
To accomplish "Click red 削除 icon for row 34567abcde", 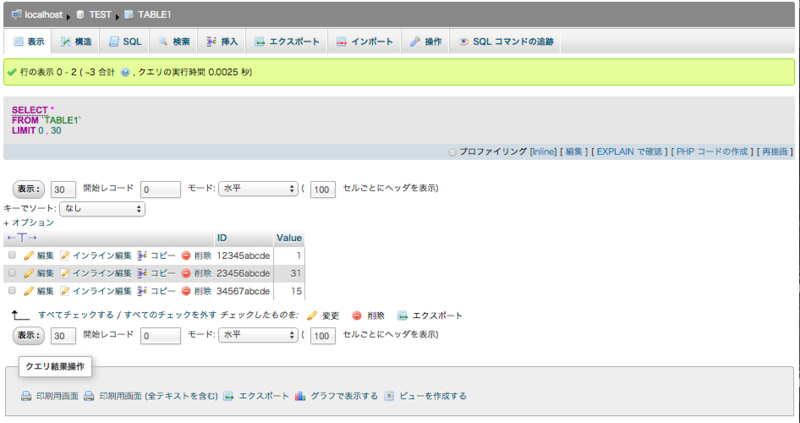I will pyautogui.click(x=186, y=291).
